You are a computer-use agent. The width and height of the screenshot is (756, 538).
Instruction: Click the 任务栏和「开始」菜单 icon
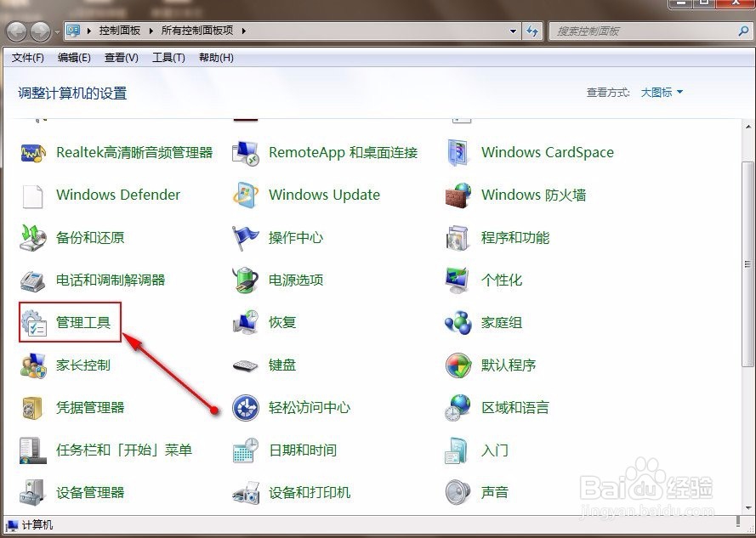pyautogui.click(x=33, y=450)
